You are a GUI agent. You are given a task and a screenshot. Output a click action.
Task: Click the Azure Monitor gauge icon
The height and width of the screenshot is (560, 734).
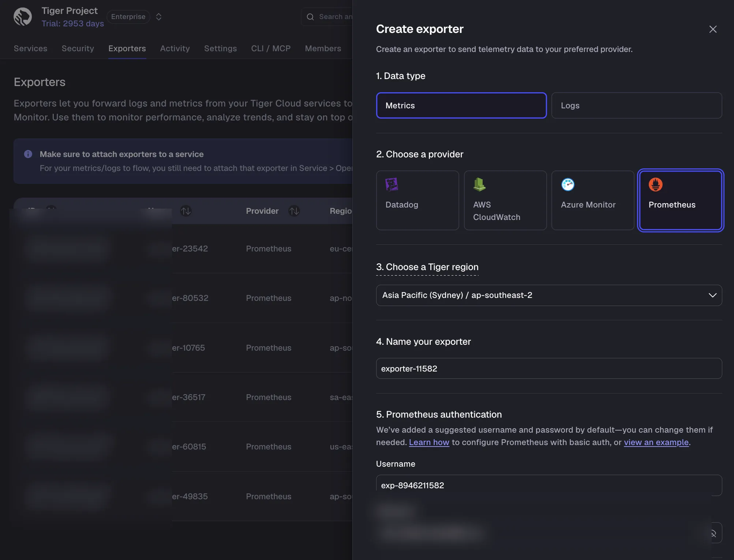pos(568,184)
